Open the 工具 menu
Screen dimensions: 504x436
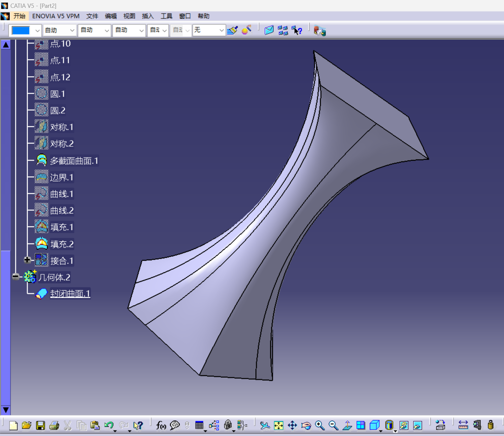[166, 16]
